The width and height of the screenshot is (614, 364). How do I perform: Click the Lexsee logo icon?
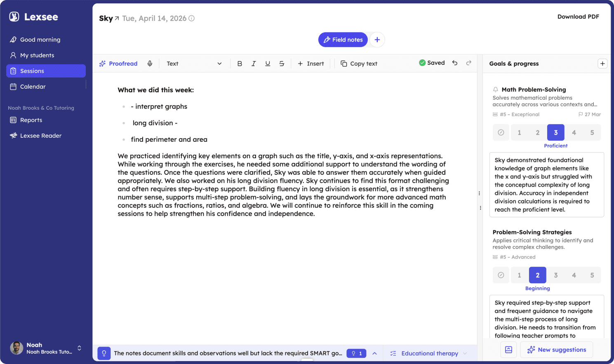14,16
